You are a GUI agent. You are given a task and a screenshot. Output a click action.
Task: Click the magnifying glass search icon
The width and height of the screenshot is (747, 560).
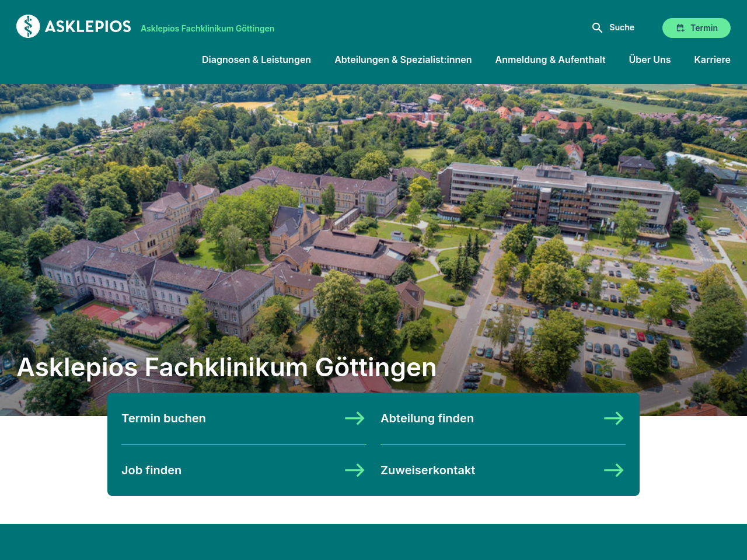point(597,28)
